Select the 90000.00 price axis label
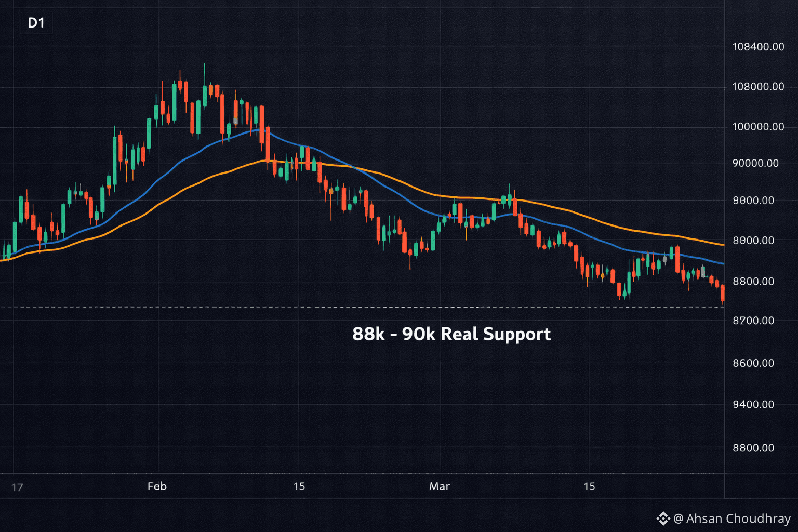 pos(755,163)
